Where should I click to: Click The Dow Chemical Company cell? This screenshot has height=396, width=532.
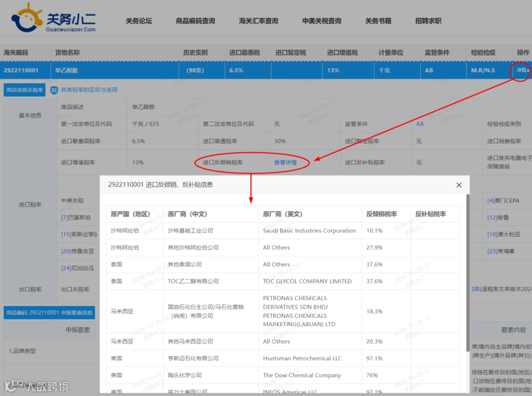point(302,375)
